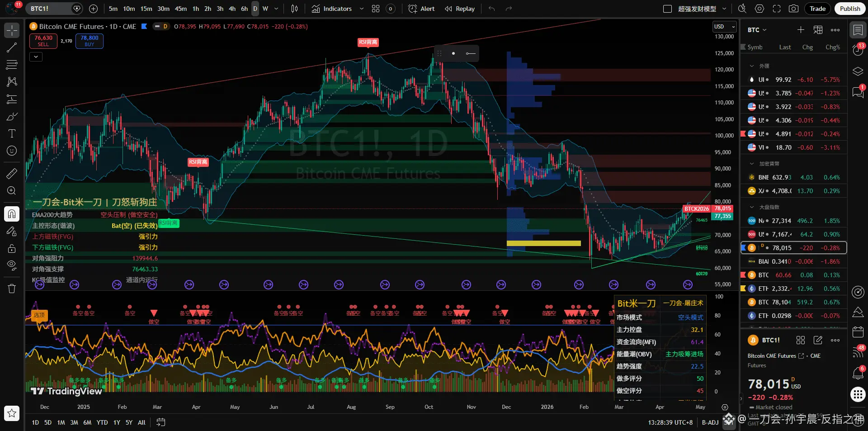Open the watchlist advanced table view
The width and height of the screenshot is (868, 431).
click(x=818, y=30)
